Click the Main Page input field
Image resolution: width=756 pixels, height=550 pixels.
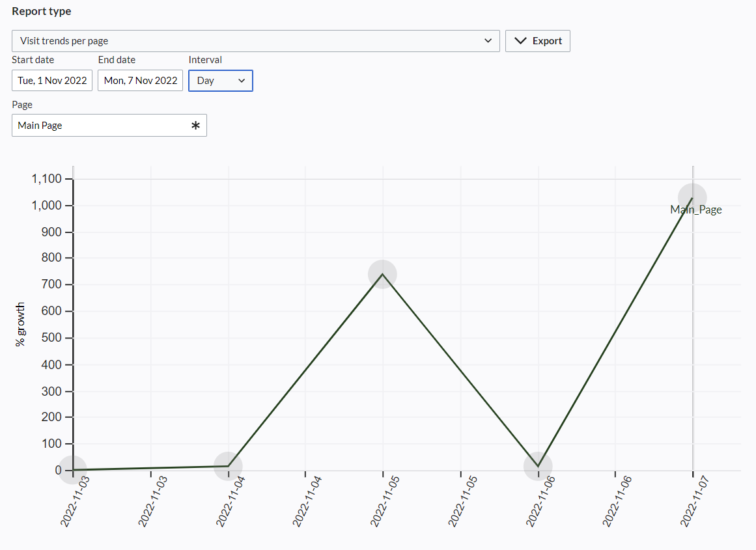point(109,126)
